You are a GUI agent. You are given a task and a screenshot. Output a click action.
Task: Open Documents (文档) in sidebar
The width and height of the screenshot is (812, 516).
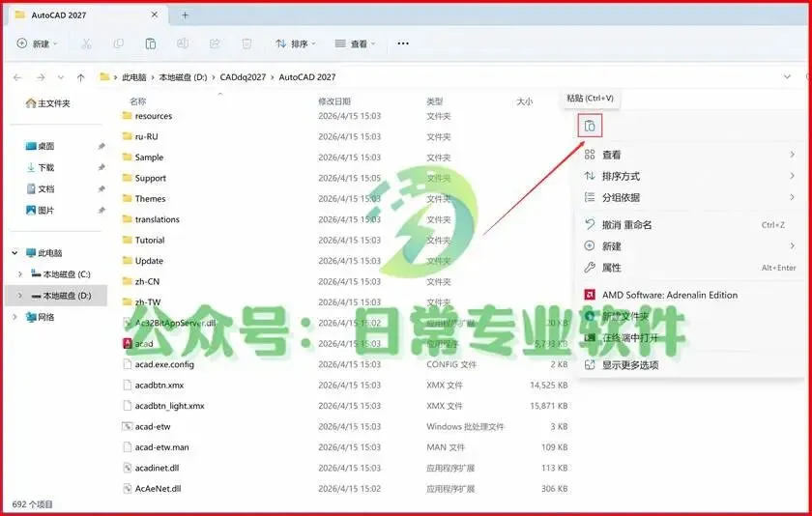pos(40,188)
